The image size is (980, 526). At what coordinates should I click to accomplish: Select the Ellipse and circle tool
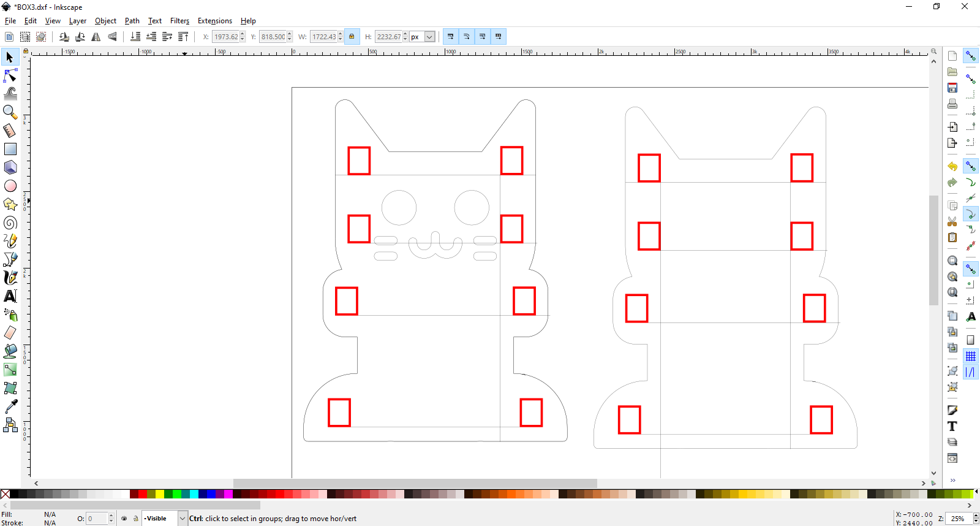10,186
